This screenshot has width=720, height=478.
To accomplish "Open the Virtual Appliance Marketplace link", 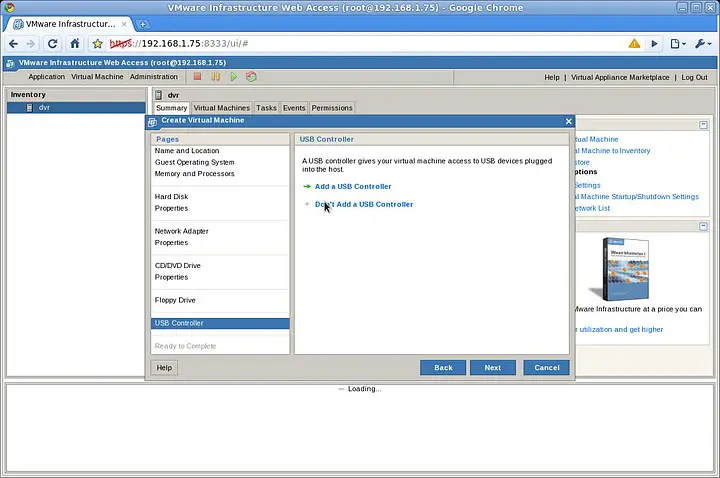I will (x=620, y=77).
